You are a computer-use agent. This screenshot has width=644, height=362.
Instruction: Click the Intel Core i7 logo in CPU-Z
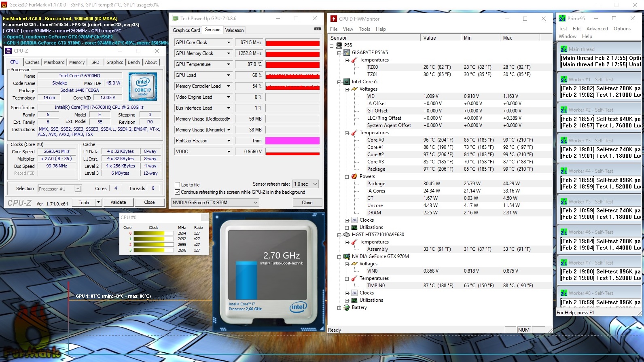pyautogui.click(x=142, y=86)
